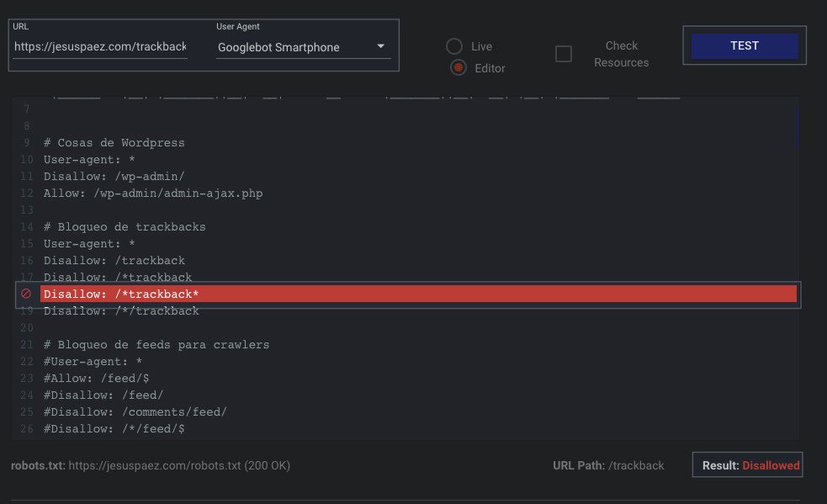Click the disallow icon on highlighted line
Viewport: 827px width, 504px height.
pyautogui.click(x=26, y=294)
